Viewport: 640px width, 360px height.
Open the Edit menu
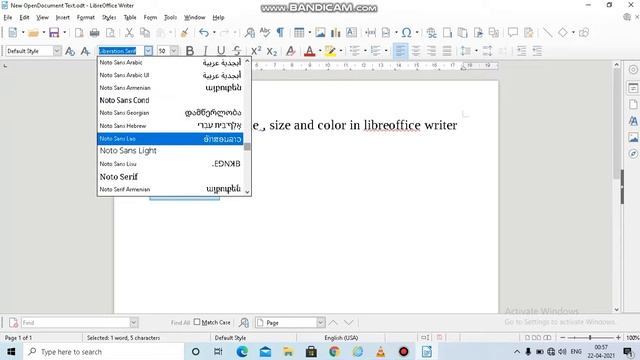tap(24, 18)
